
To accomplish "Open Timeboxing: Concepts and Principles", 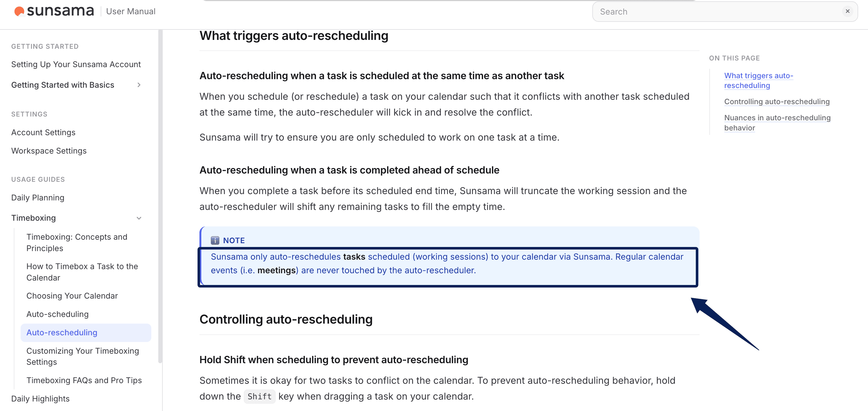I will tap(77, 243).
